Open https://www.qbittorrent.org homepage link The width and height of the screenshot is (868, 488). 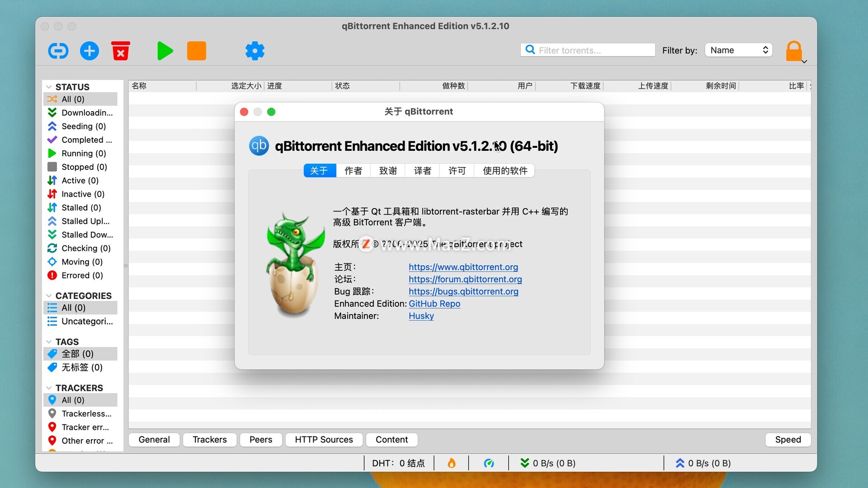[x=463, y=267]
